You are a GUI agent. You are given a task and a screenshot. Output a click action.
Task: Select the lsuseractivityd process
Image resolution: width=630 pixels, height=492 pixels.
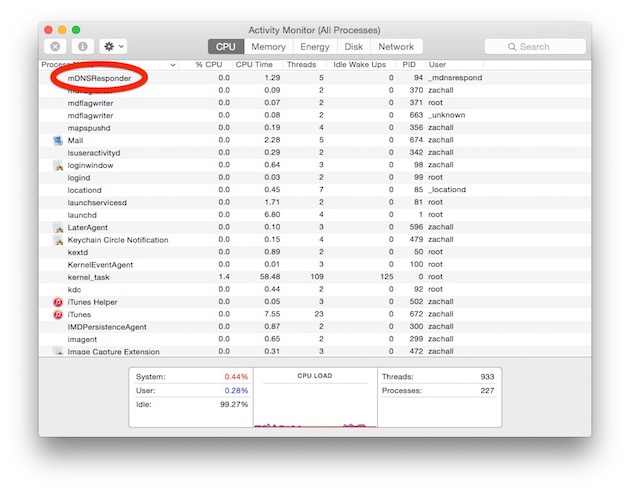pos(94,153)
